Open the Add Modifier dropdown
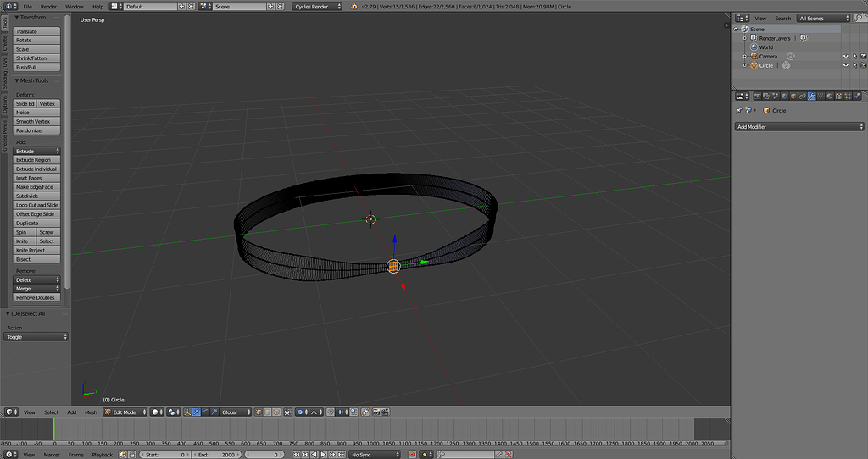Screen dimensions: 868x459 (799, 127)
